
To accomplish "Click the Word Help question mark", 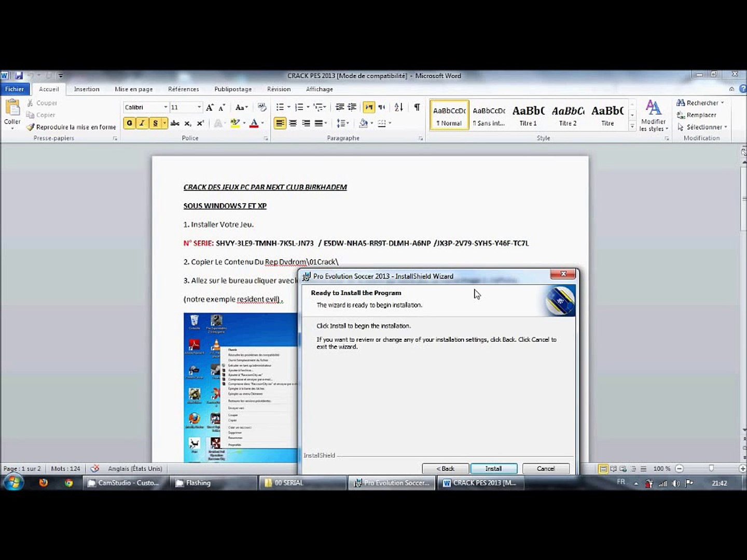I will click(742, 89).
